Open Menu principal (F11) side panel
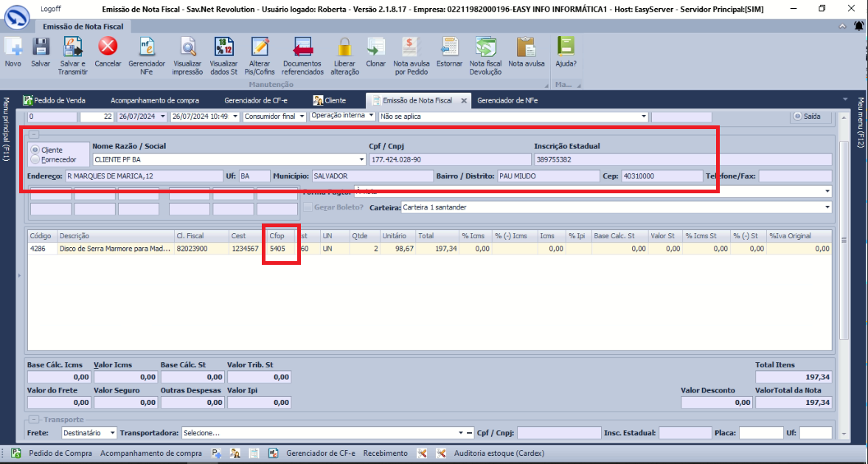Image resolution: width=868 pixels, height=464 pixels. click(x=6, y=128)
